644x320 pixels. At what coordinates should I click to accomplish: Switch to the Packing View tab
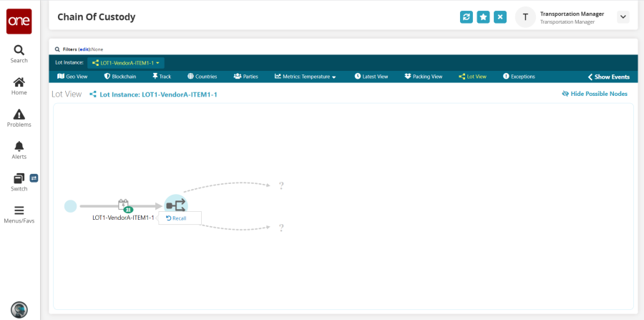423,77
